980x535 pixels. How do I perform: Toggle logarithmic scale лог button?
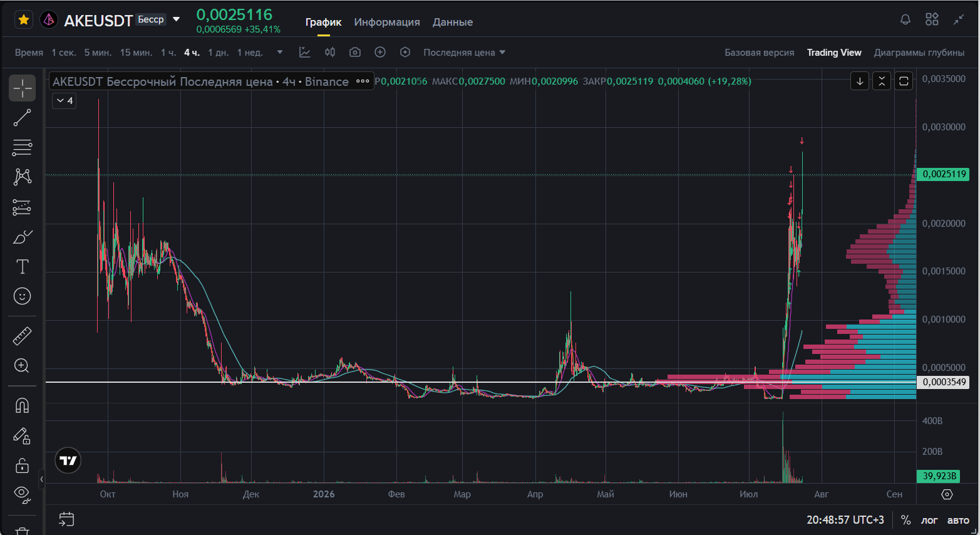tap(929, 520)
